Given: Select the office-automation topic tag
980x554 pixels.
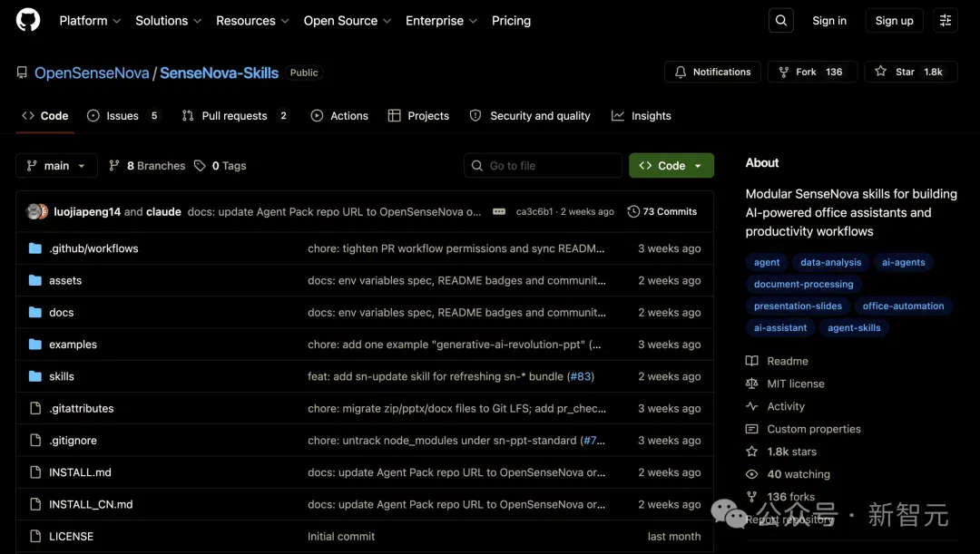Looking at the screenshot, I should [x=903, y=306].
